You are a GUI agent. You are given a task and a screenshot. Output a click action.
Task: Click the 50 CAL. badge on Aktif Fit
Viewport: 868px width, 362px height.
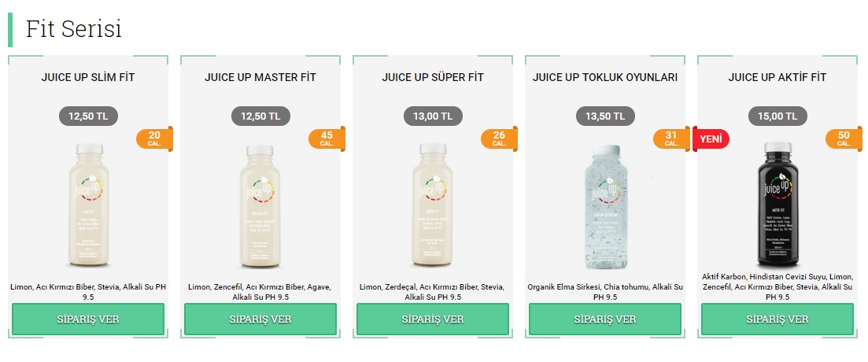[843, 139]
